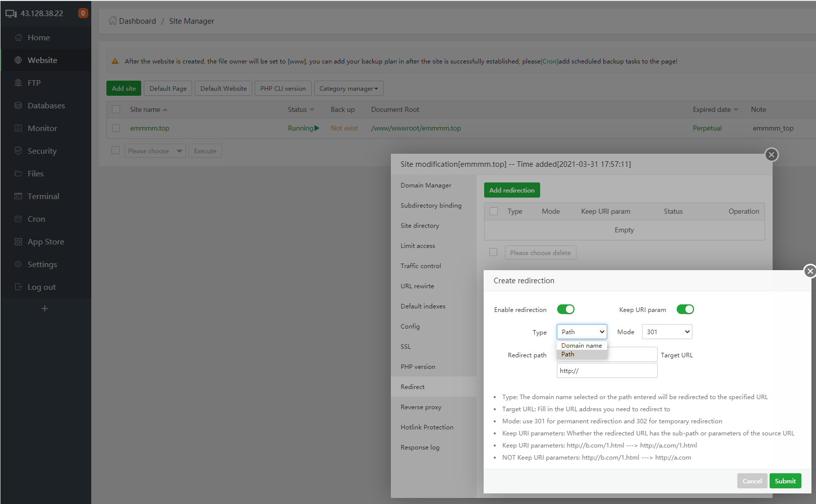
Task: Check the box beside Please choose dropdown
Action: pyautogui.click(x=115, y=150)
